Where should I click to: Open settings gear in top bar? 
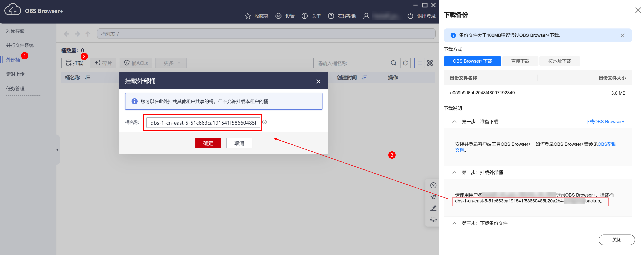[x=278, y=16]
